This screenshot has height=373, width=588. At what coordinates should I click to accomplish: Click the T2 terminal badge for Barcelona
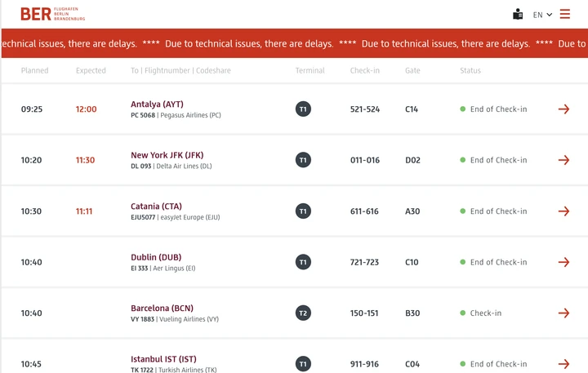303,313
